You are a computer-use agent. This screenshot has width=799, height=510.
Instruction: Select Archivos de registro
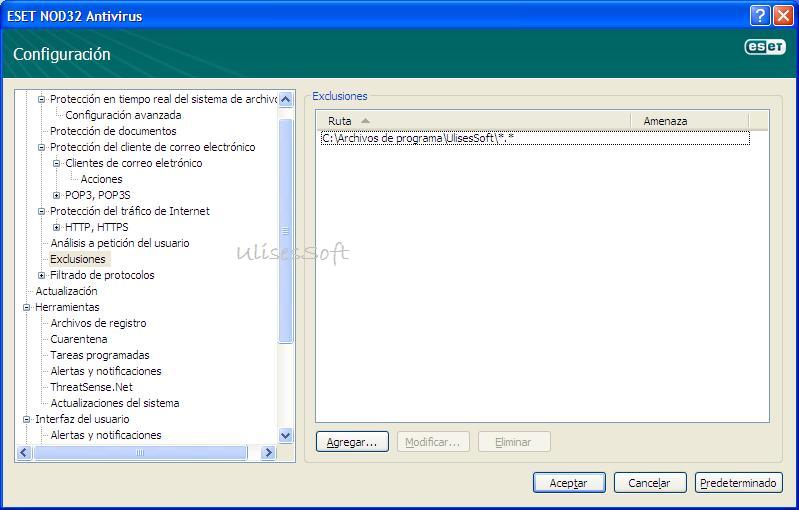[x=98, y=323]
